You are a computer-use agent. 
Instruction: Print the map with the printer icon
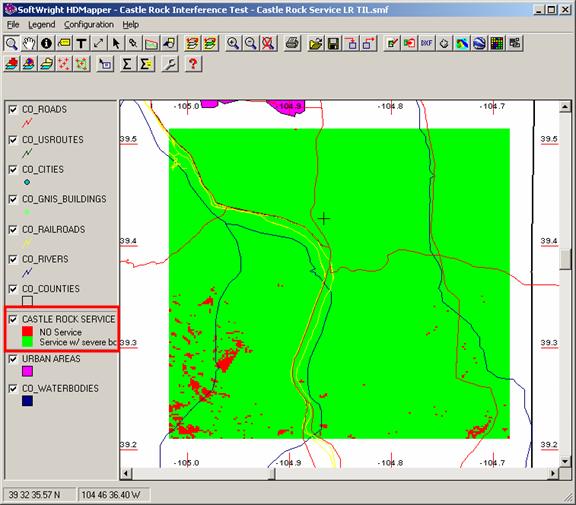click(x=293, y=43)
